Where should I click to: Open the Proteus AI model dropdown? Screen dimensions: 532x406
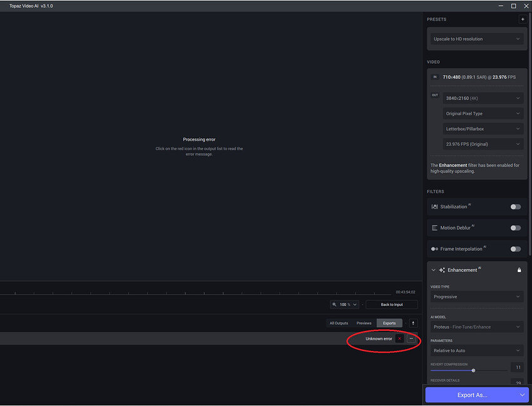476,327
